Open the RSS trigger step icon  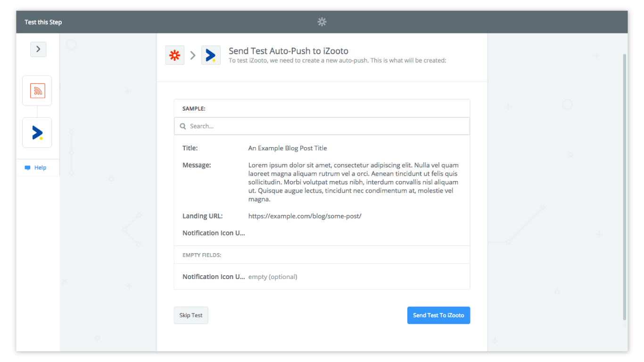[37, 90]
